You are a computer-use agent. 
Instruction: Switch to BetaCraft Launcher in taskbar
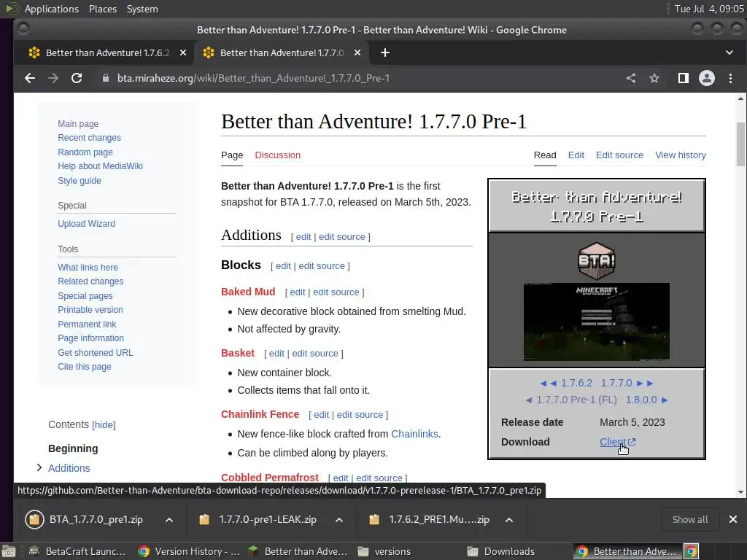tap(77, 551)
